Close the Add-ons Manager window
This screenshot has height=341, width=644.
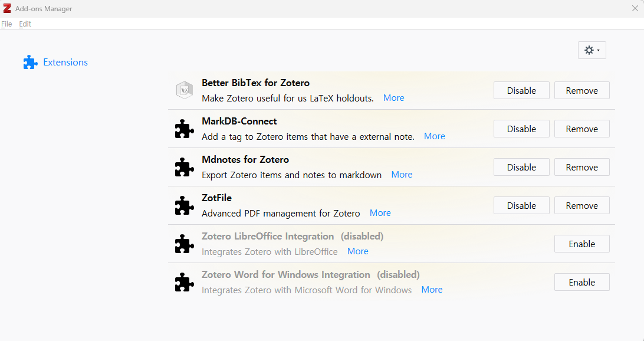[x=635, y=8]
